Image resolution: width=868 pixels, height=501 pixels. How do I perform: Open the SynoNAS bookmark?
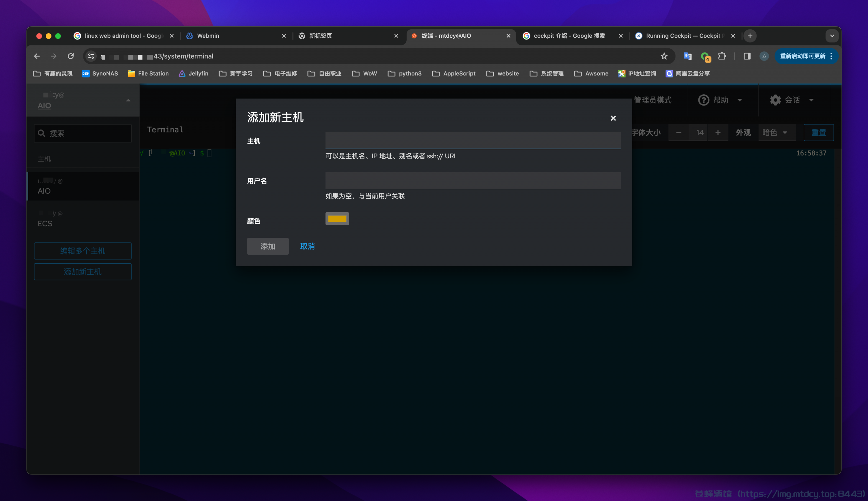tap(100, 73)
